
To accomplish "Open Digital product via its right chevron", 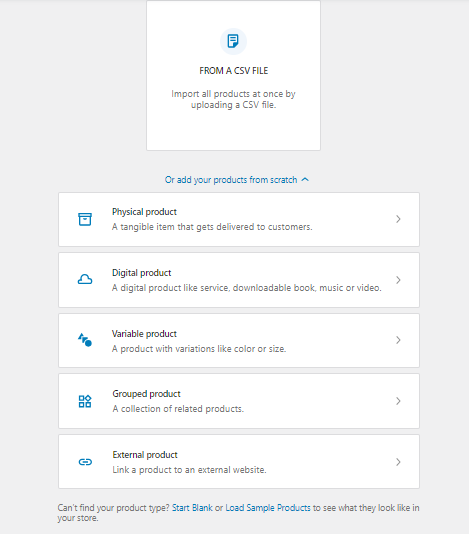I will pyautogui.click(x=398, y=280).
